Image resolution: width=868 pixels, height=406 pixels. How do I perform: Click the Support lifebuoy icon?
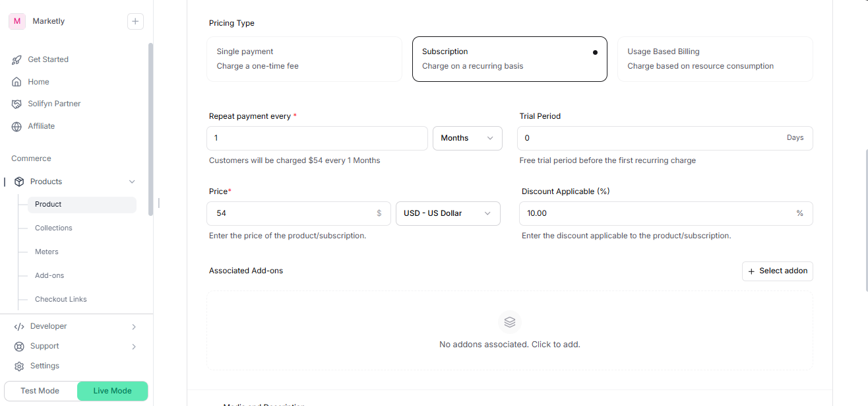[19, 346]
